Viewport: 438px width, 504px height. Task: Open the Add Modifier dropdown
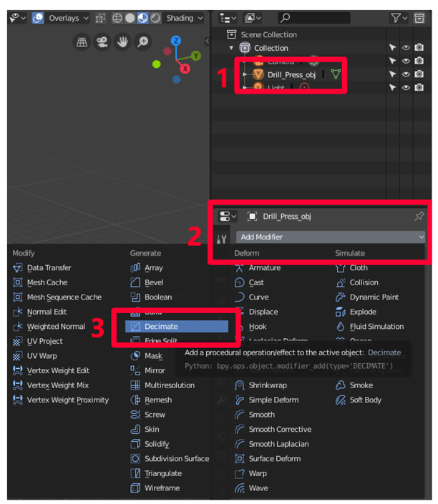[331, 237]
